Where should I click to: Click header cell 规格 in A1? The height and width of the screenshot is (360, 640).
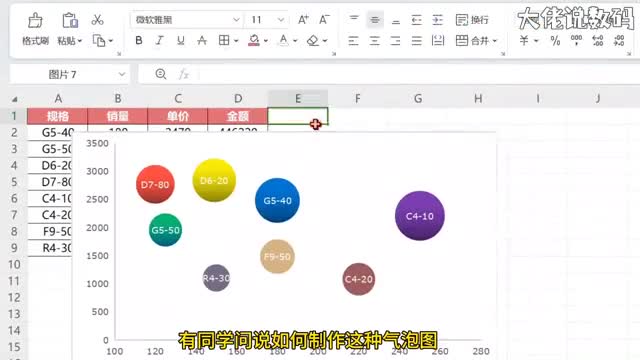click(58, 116)
